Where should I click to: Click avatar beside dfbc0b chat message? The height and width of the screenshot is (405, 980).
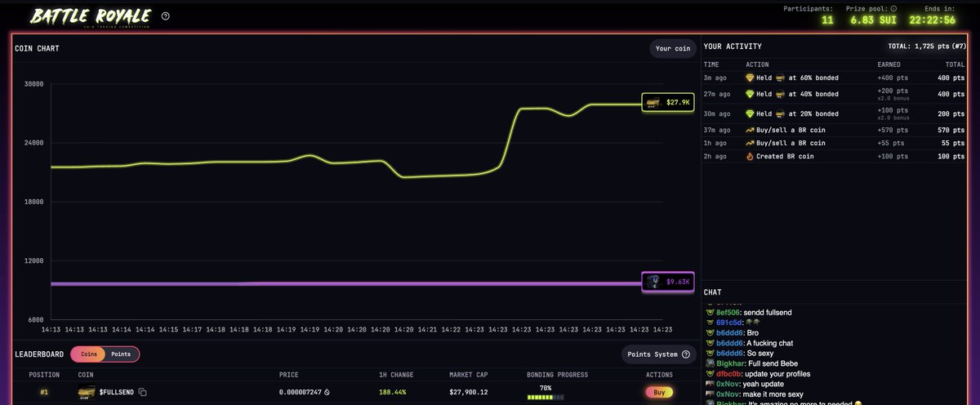[709, 373]
